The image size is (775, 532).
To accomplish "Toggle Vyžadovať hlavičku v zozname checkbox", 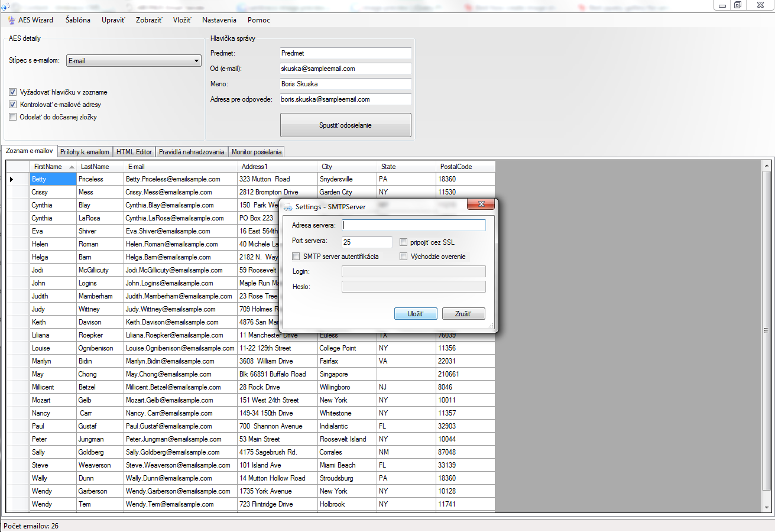I will 13,92.
